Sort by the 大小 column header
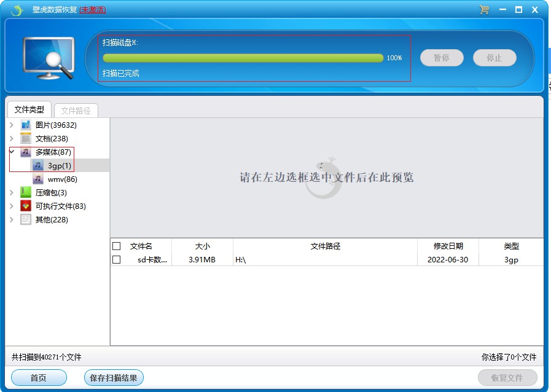The height and width of the screenshot is (392, 551). pos(203,246)
